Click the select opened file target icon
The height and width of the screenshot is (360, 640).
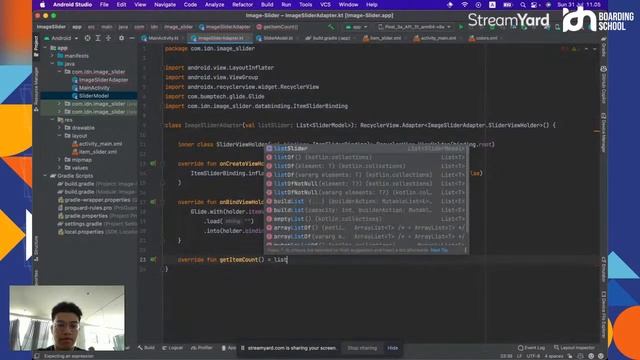87,38
